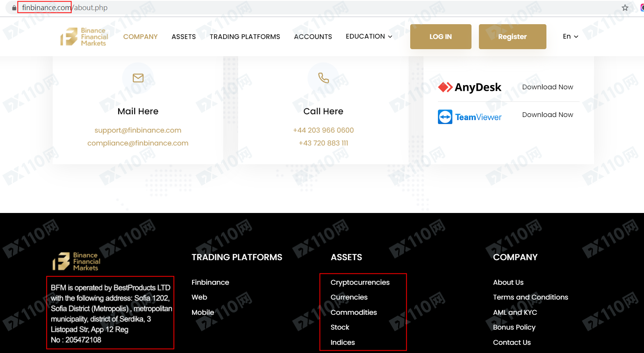
Task: Open Cryptocurrencies link in footer Assets
Action: click(x=360, y=282)
